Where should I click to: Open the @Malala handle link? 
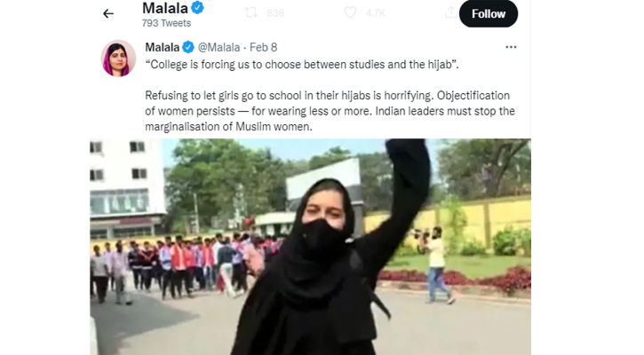pyautogui.click(x=219, y=47)
